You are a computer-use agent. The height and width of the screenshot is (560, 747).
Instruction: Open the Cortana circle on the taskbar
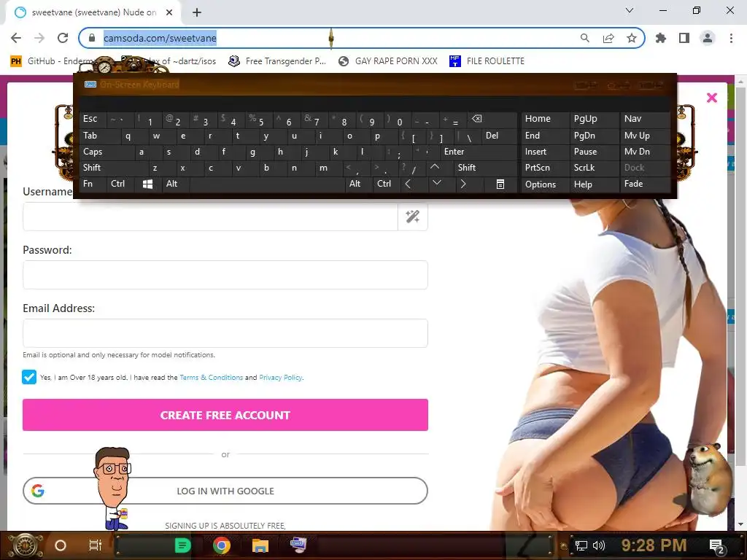click(61, 545)
